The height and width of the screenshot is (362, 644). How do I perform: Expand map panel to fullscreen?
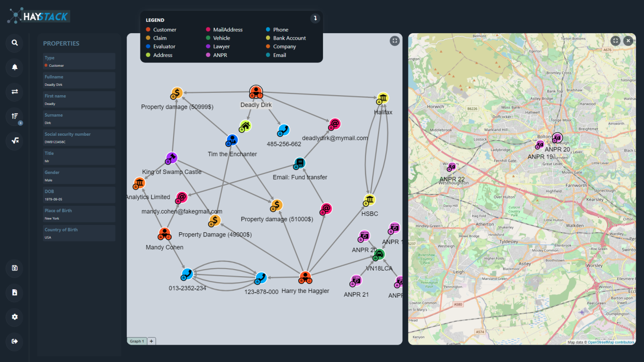[616, 41]
